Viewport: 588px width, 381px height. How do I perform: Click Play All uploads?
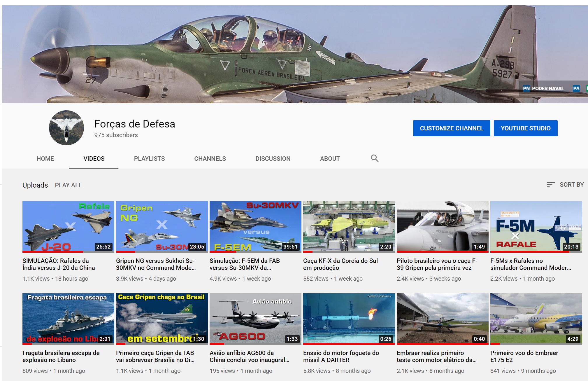[68, 185]
